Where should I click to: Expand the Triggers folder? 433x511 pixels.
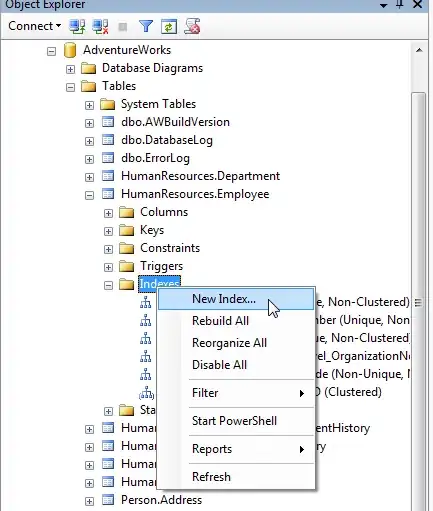[108, 267]
